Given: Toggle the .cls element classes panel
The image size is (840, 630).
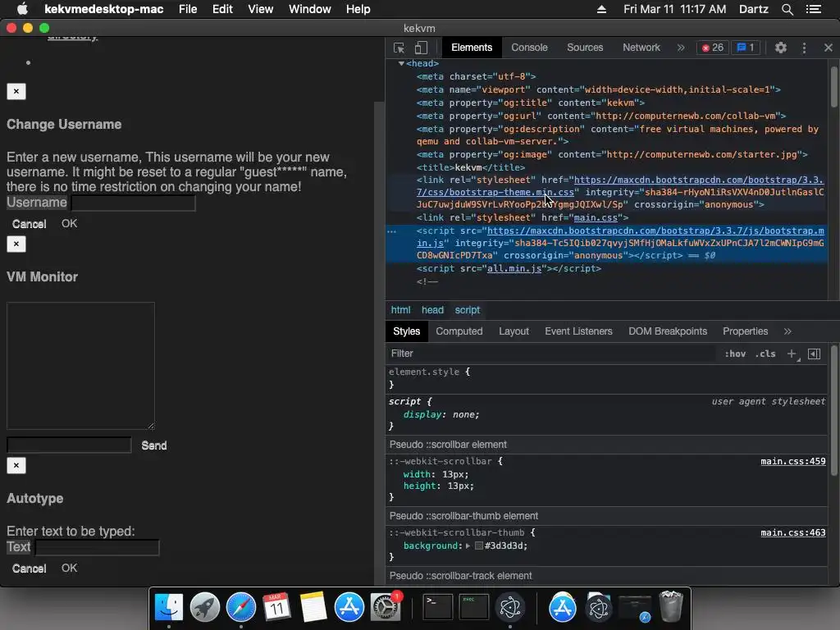Looking at the screenshot, I should click(x=765, y=354).
